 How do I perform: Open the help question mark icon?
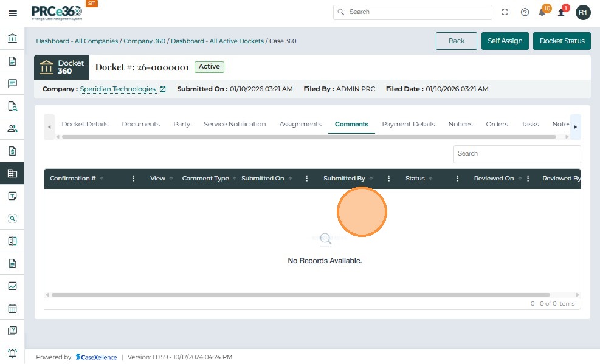point(525,12)
